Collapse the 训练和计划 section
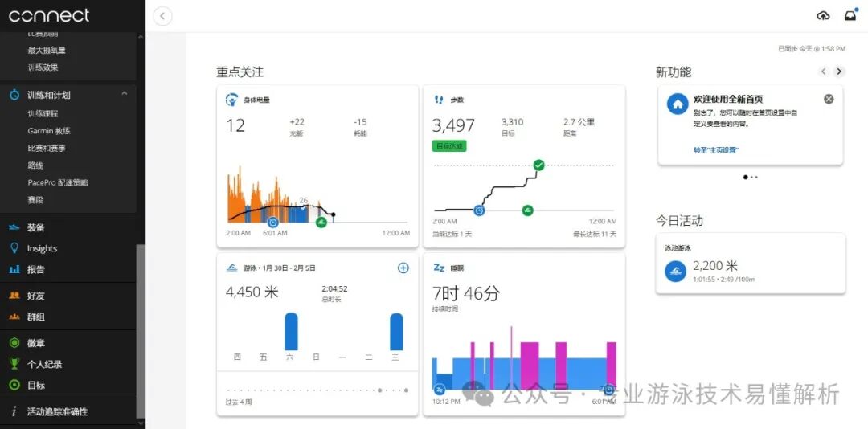This screenshot has height=429, width=868. click(x=124, y=94)
